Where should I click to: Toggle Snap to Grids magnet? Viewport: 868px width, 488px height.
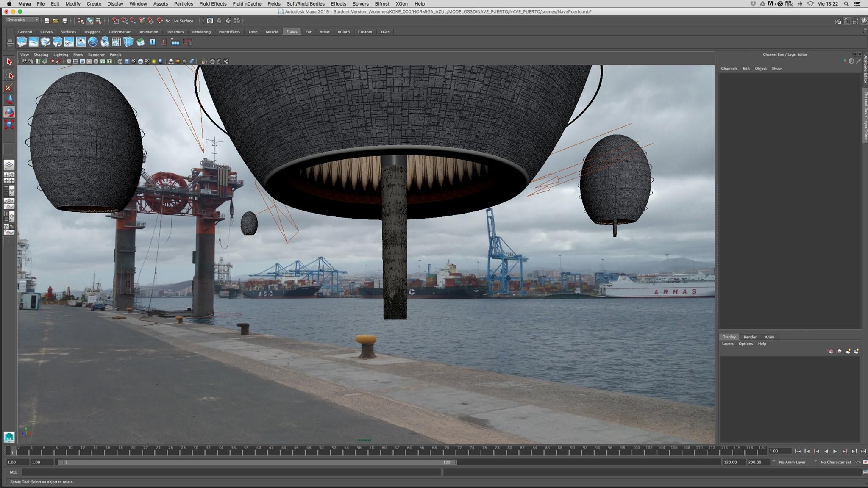click(x=115, y=21)
